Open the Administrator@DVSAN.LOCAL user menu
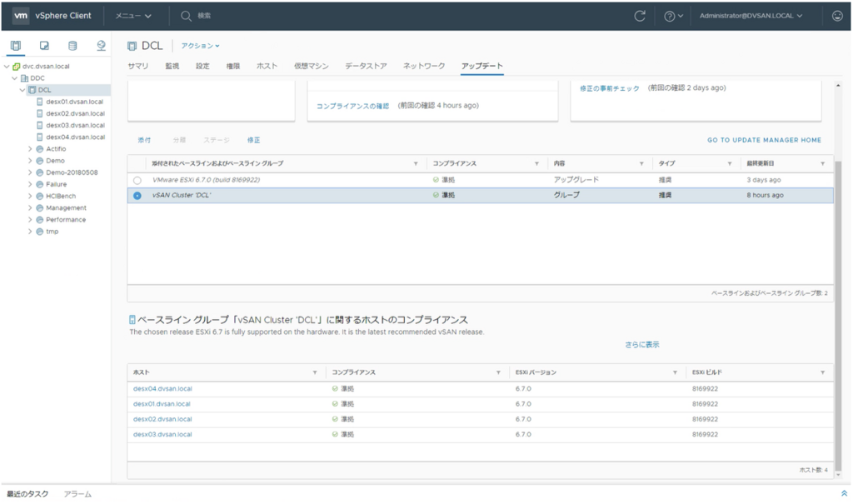This screenshot has height=504, width=853. coord(751,16)
